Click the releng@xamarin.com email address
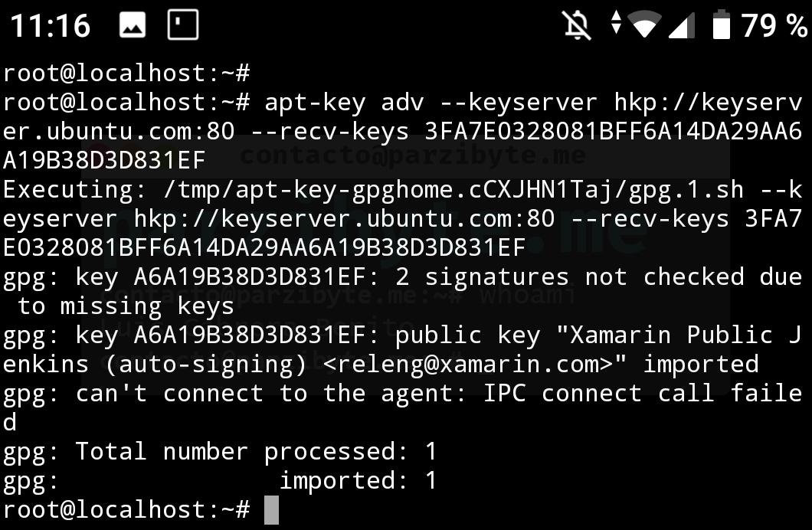 (468, 364)
